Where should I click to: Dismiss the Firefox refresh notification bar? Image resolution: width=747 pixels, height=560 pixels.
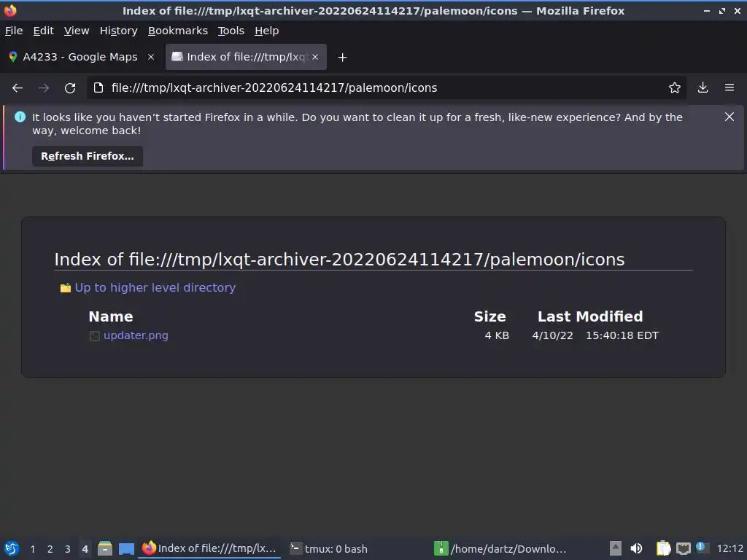729,117
